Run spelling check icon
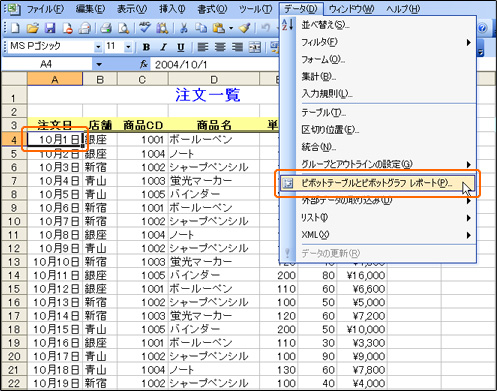The height and width of the screenshot is (391, 497). coord(145,28)
